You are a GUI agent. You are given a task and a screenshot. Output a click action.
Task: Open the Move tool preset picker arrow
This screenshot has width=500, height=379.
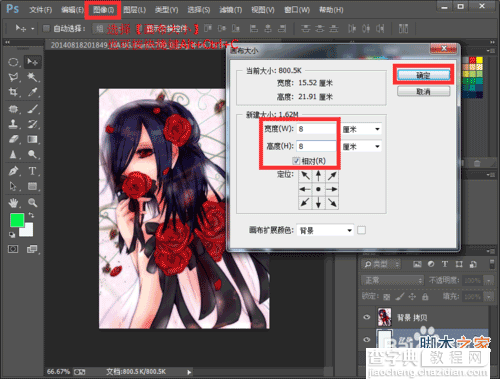point(32,29)
